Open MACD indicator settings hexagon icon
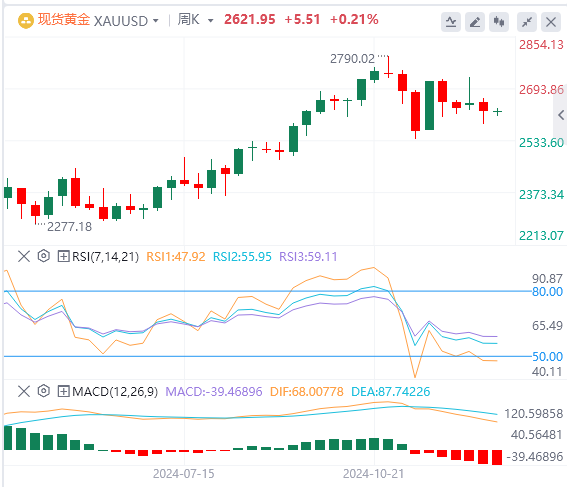Viewport: 567px width, 487px height. [43, 391]
